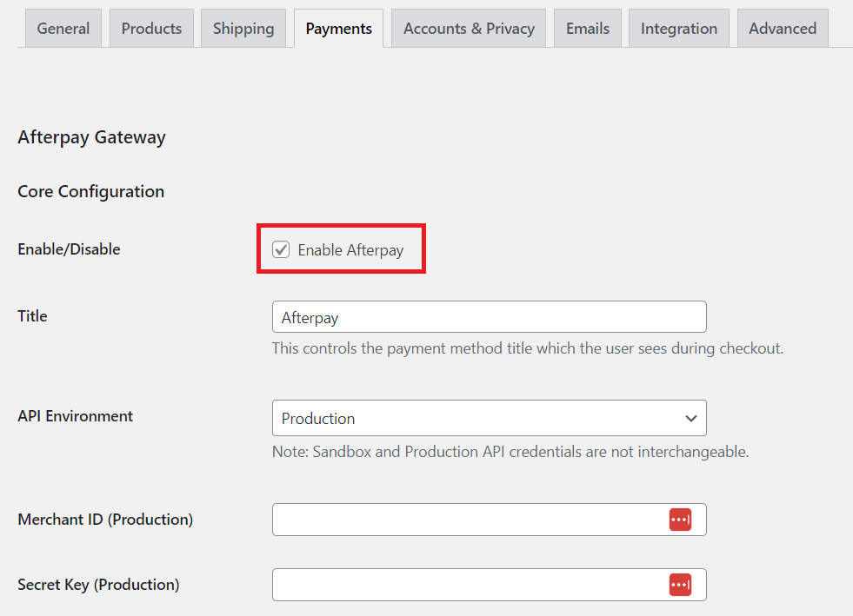The image size is (853, 616).
Task: Switch to the Emails tab
Action: [x=588, y=29]
